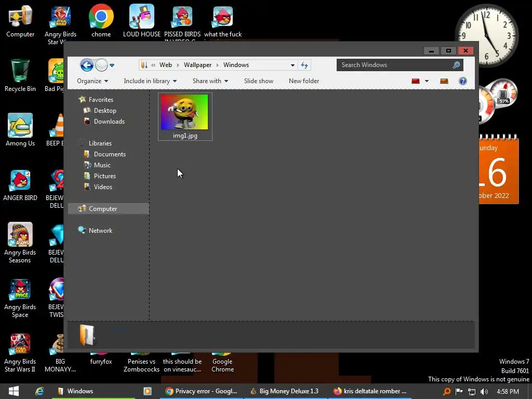Select BIG MONAYY desktop icon

(x=60, y=353)
